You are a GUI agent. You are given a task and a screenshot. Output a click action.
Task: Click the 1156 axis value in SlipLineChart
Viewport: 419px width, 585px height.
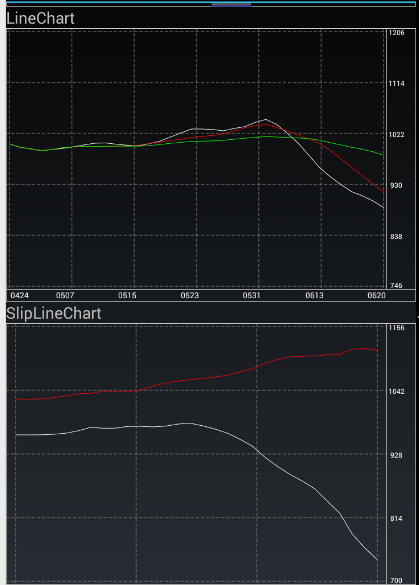coord(396,328)
